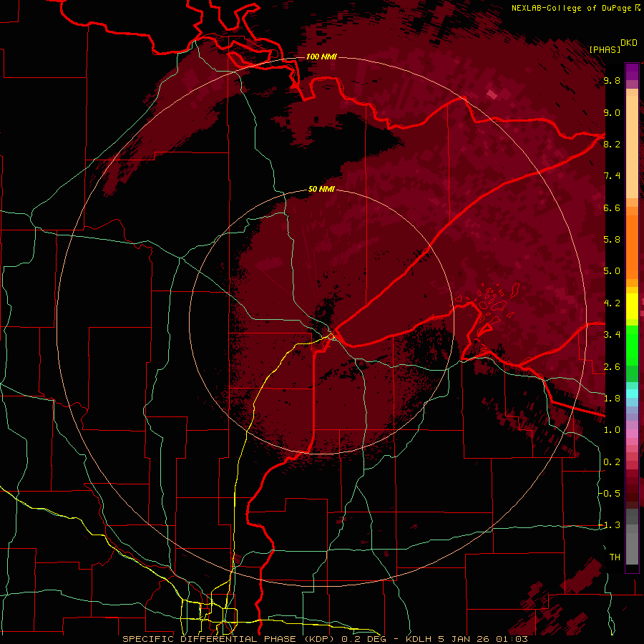
Task: Click the 1.0 value on color scale
Action: (612, 430)
